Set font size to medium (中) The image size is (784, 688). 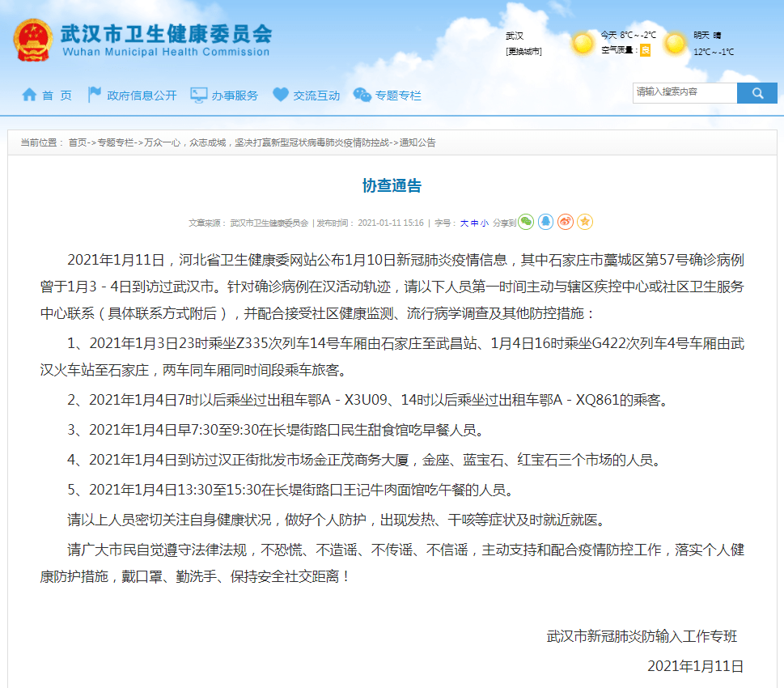tap(474, 223)
